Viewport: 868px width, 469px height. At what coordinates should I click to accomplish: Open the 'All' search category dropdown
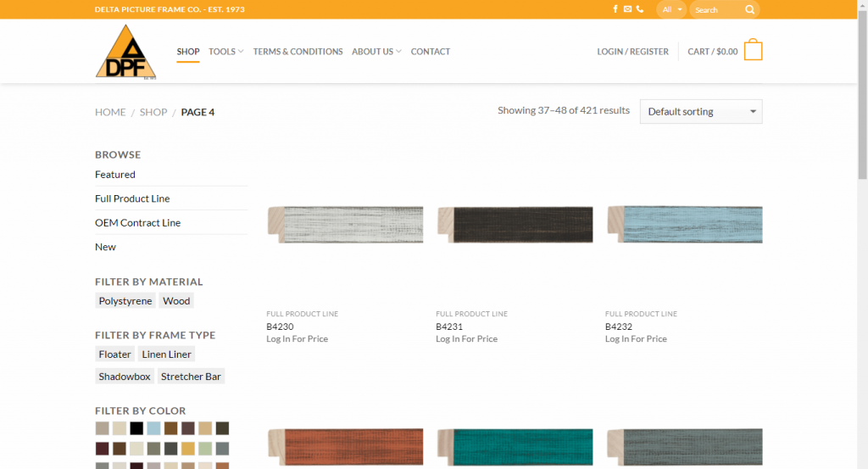[x=671, y=10]
